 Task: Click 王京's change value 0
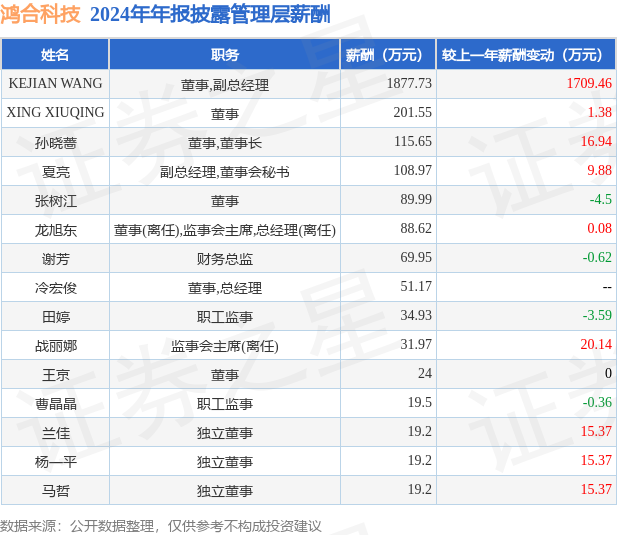point(608,374)
